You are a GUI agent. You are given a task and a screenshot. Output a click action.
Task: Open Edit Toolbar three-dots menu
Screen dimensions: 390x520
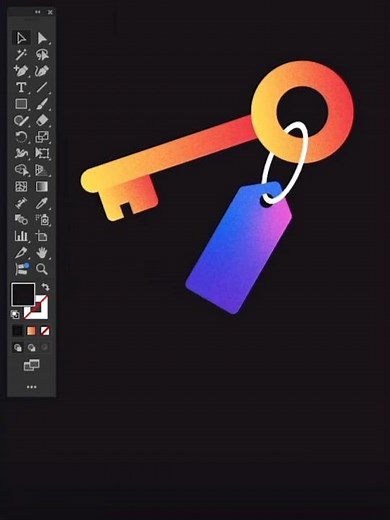(31, 387)
